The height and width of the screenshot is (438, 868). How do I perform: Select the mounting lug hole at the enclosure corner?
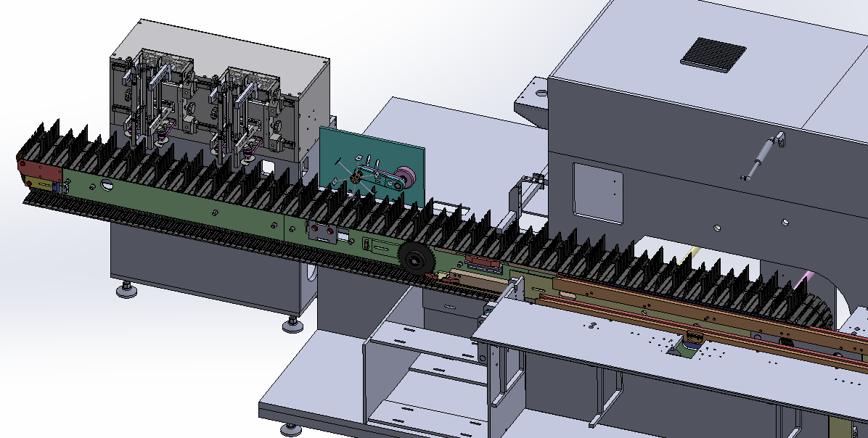[540, 93]
